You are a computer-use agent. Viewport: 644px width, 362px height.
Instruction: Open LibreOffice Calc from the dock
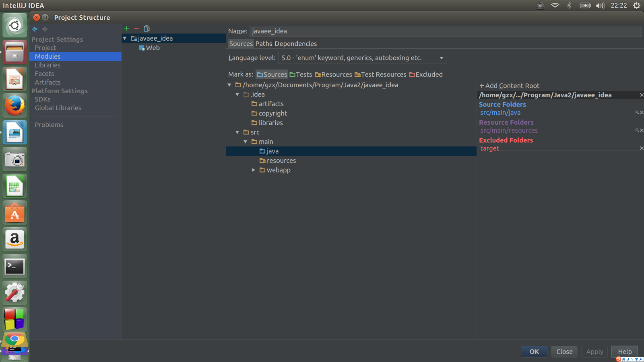pos(15,186)
